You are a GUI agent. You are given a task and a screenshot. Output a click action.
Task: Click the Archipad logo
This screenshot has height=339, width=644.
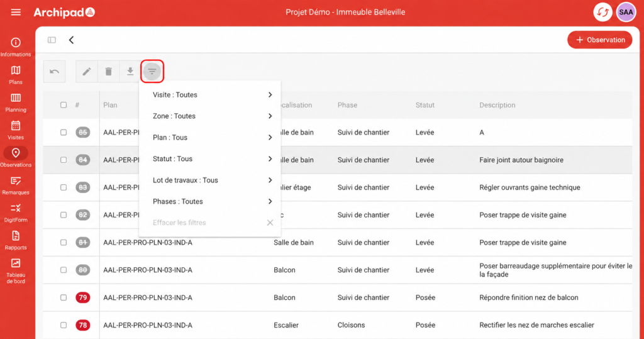(x=64, y=13)
